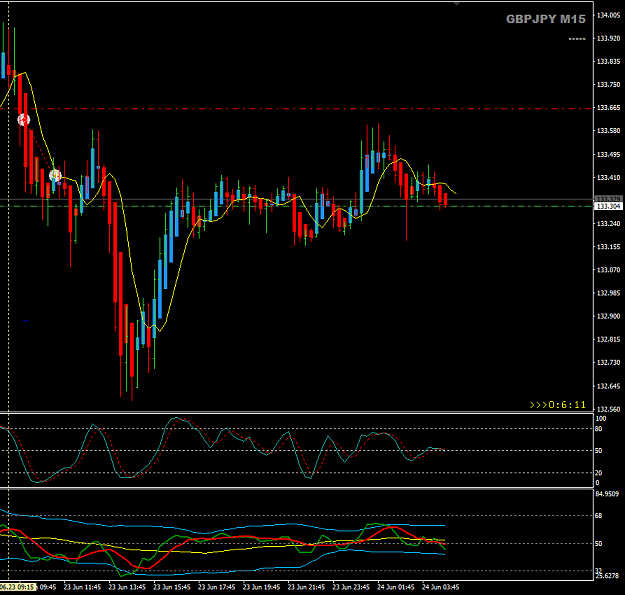Click the 134.005 price axis label
Image resolution: width=625 pixels, height=595 pixels.
tap(608, 15)
